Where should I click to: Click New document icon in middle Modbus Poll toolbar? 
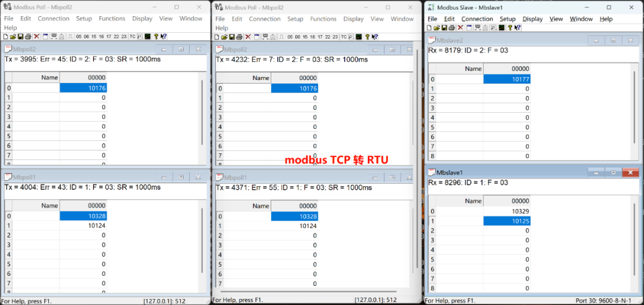click(217, 36)
